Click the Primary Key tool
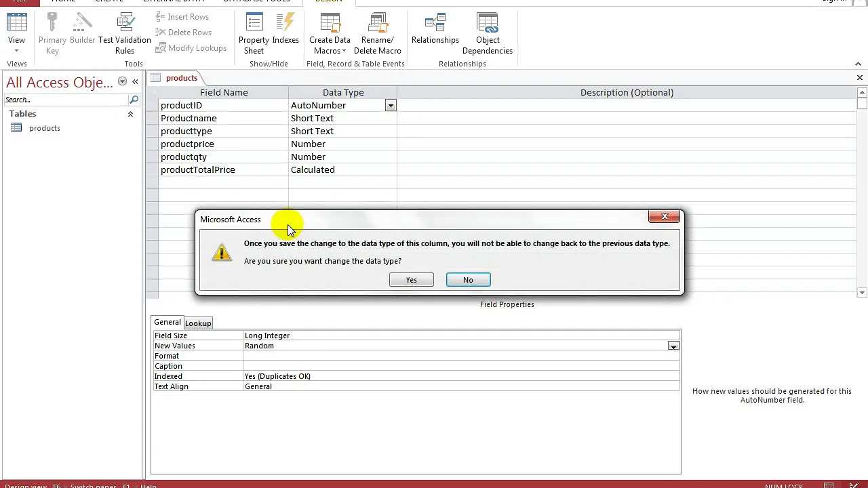 point(52,34)
